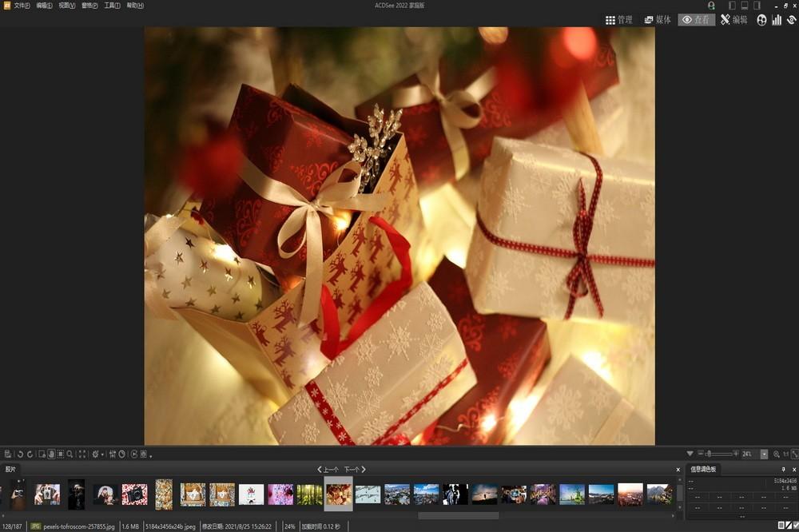Expand the zoom percentage dropdown
The width and height of the screenshot is (799, 532).
[x=764, y=454]
